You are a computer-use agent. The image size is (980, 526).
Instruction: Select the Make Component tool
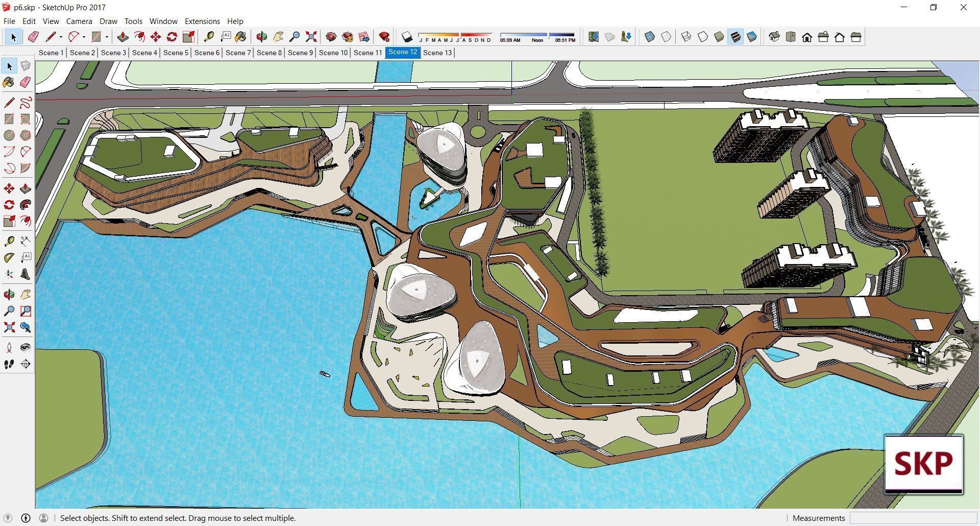tap(26, 66)
